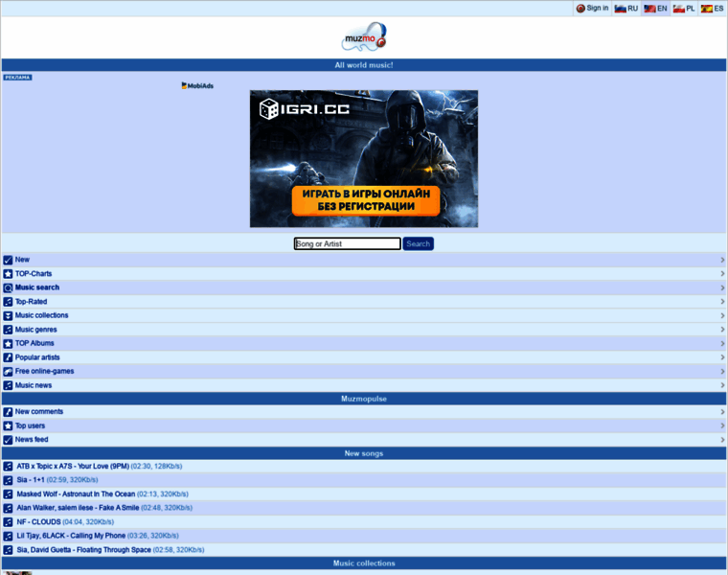Click the Music news icon

(8, 385)
